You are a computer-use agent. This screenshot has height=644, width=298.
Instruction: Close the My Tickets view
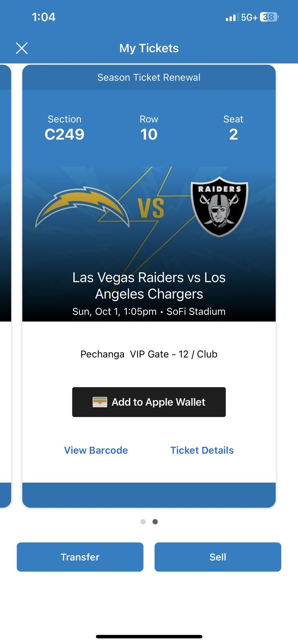tap(22, 48)
